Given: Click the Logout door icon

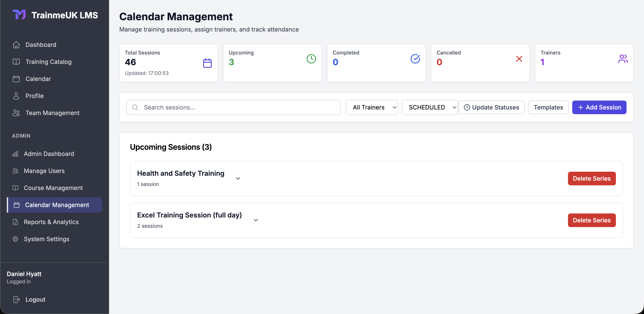Looking at the screenshot, I should 16,299.
